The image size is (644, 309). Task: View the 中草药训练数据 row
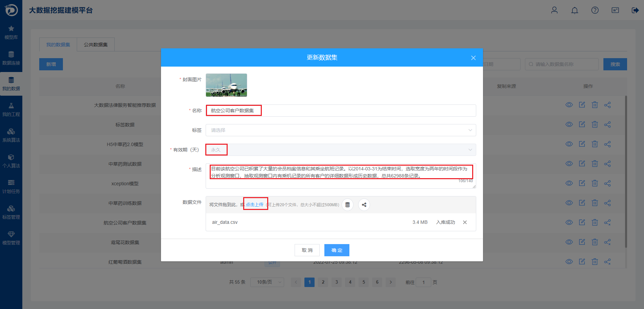569,203
